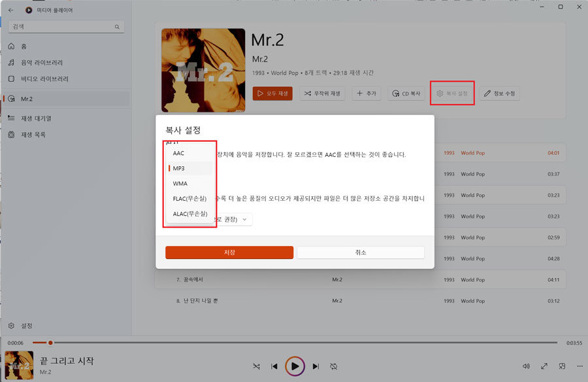The height and width of the screenshot is (382, 588).
Task: Skip to the next track
Action: coord(316,366)
